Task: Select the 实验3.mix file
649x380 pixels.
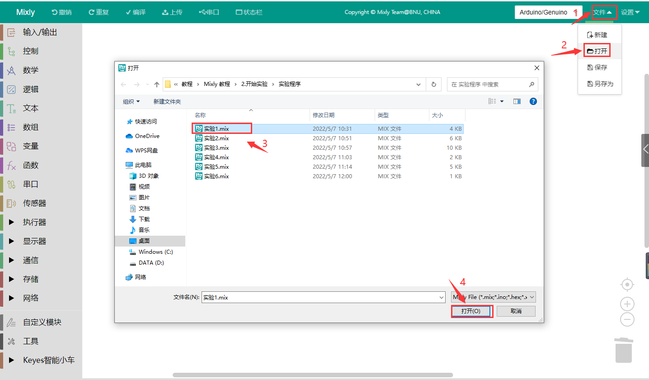Action: click(216, 148)
